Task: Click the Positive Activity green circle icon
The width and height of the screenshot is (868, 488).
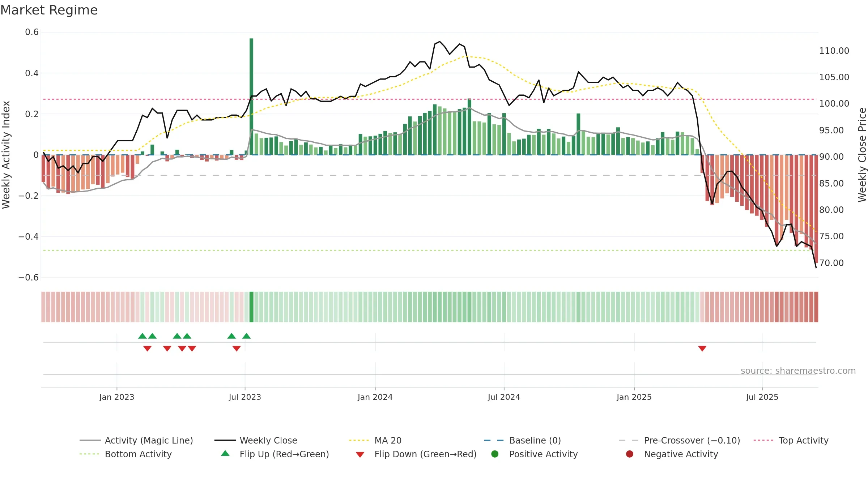Action: (495, 454)
